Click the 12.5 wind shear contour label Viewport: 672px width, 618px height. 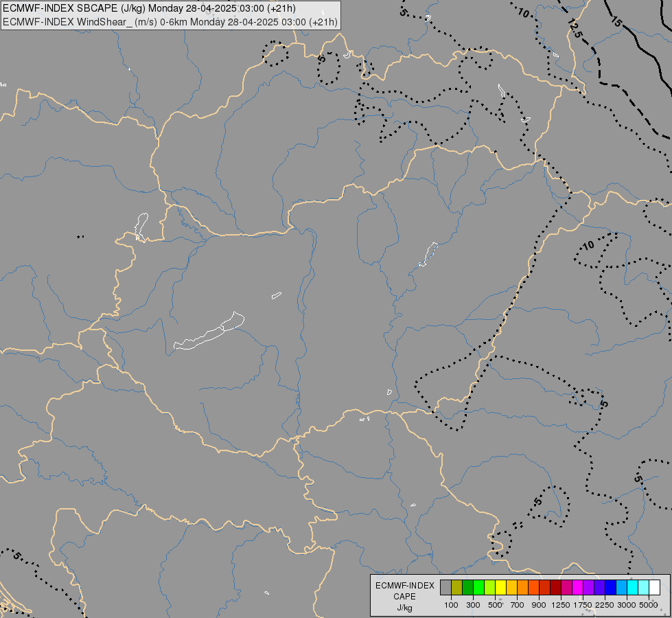pyautogui.click(x=575, y=28)
